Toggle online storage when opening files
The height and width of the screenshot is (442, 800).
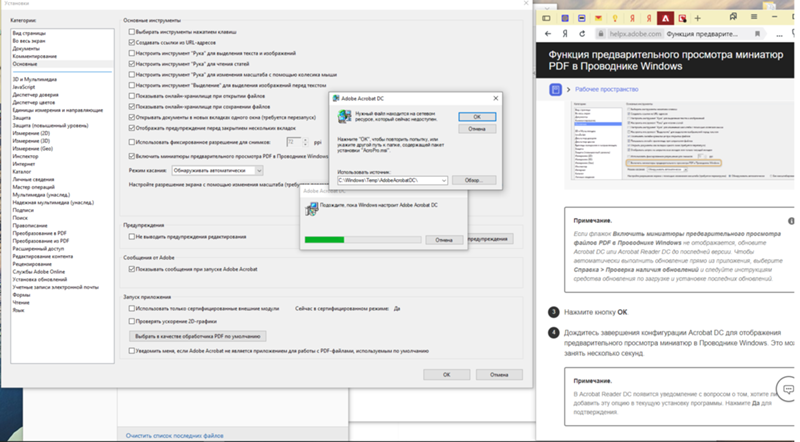tap(132, 96)
